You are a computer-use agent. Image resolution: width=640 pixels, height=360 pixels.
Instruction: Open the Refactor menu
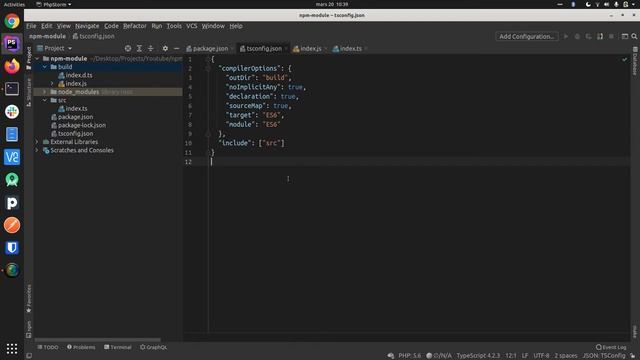pos(135,26)
